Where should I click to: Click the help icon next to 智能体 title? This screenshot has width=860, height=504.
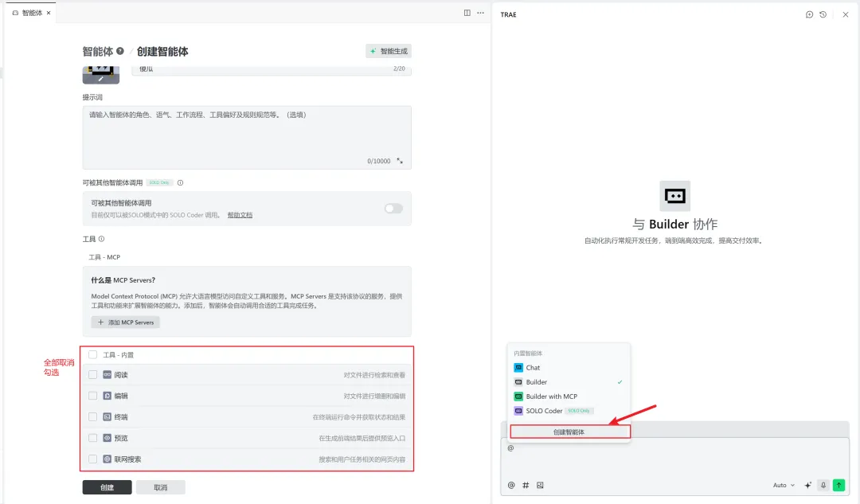[x=120, y=51]
